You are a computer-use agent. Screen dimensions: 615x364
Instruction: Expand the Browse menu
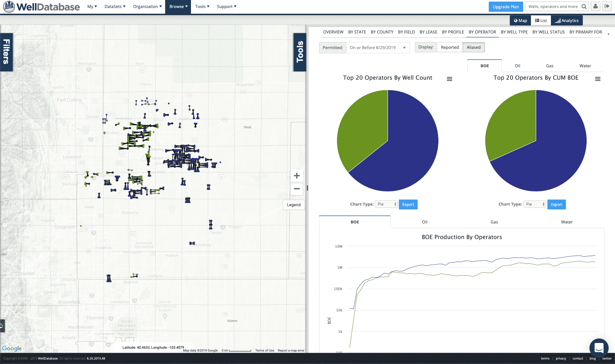click(x=178, y=6)
